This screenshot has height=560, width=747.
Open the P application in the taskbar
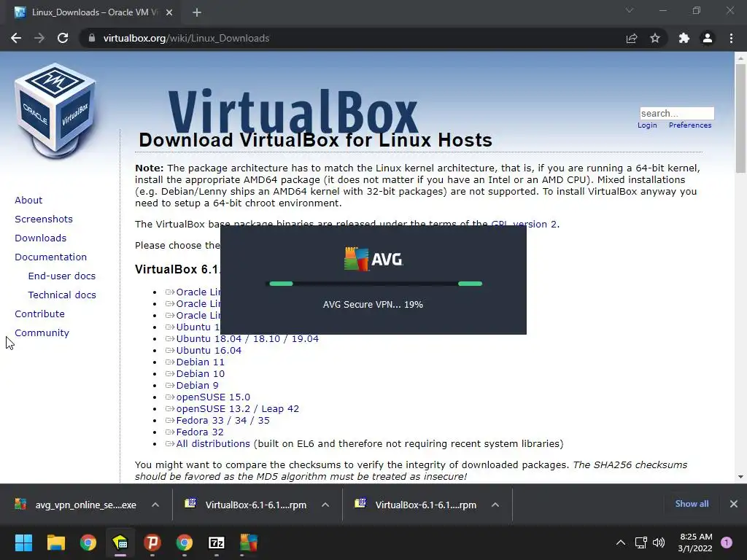pos(152,542)
